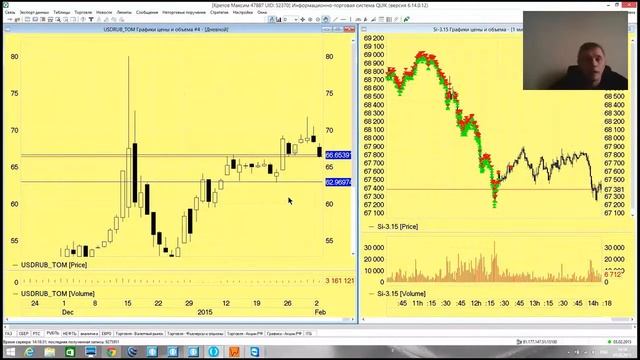This screenshot has height=360, width=640.
Task: Open the Таблицы menu
Action: 62,12
